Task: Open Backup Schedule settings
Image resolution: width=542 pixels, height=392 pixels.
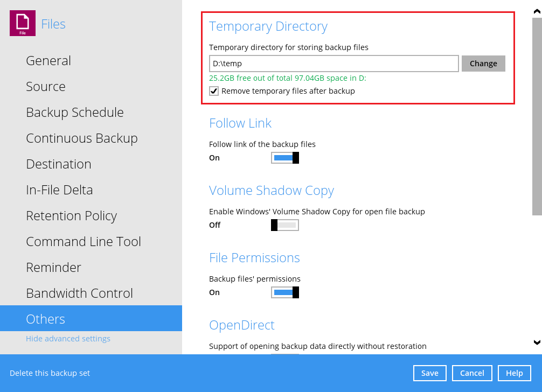Action: (75, 113)
